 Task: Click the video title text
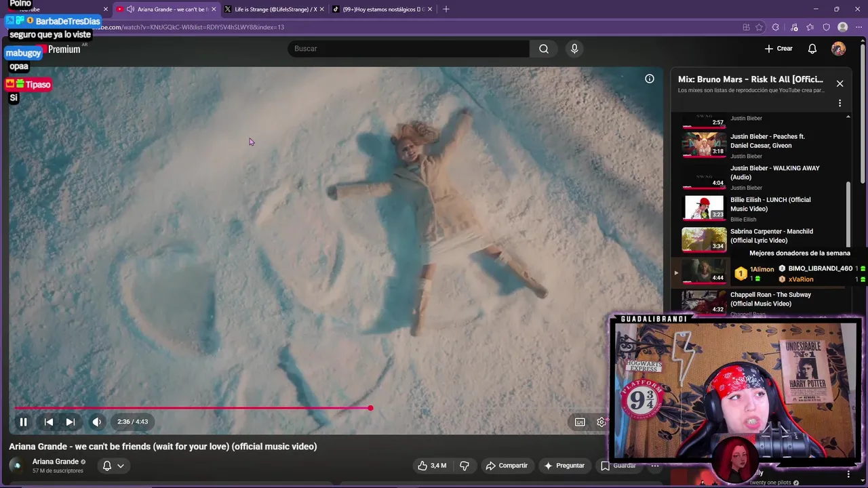tap(163, 447)
